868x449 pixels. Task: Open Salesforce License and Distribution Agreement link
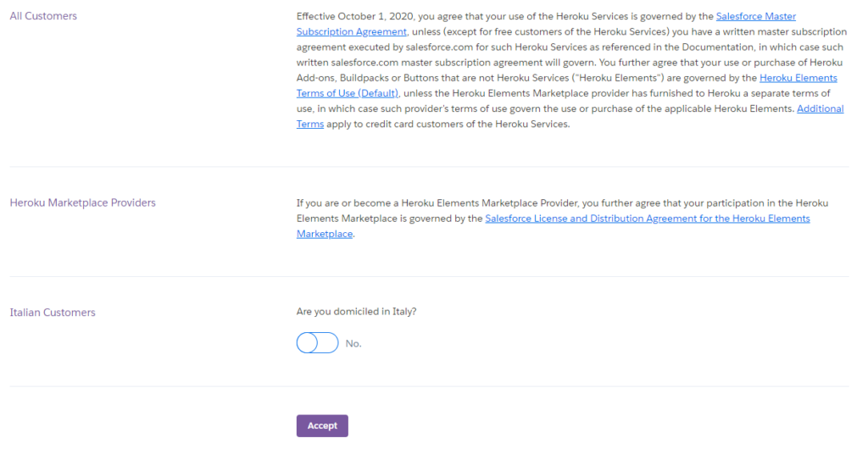[x=647, y=219]
